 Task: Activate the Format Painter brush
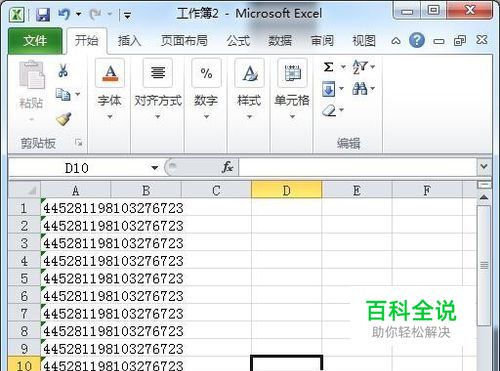click(63, 118)
